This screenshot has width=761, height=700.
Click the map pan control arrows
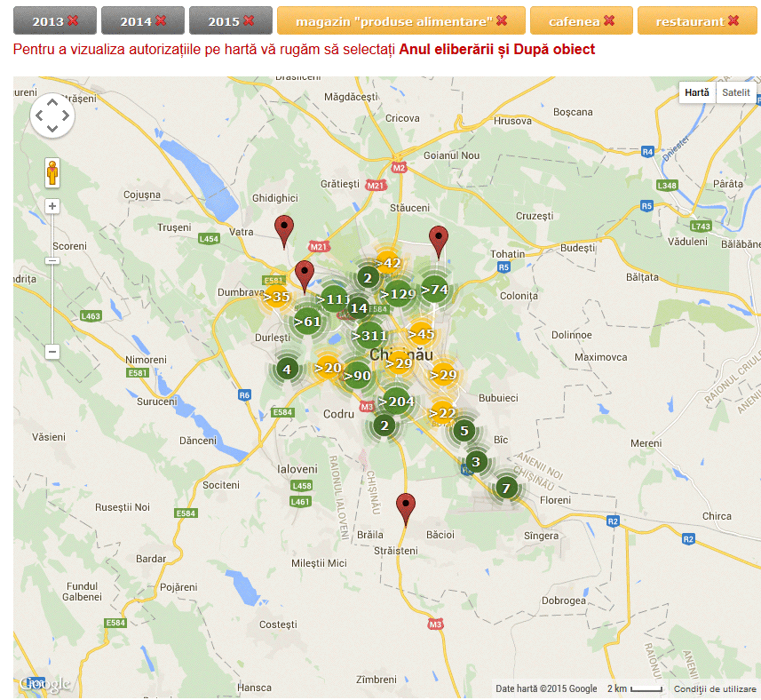click(x=52, y=115)
